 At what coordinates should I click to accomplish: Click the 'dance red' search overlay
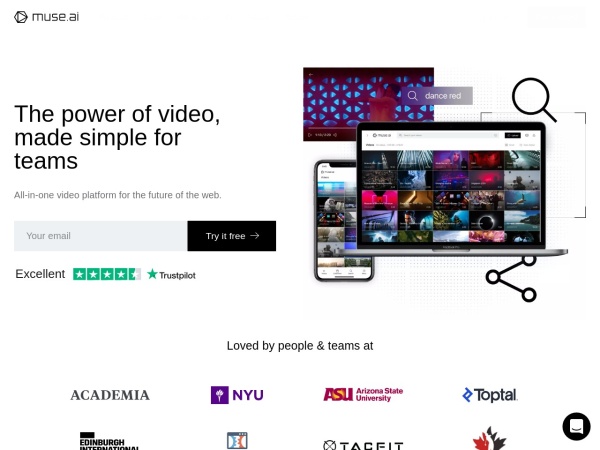tap(437, 96)
